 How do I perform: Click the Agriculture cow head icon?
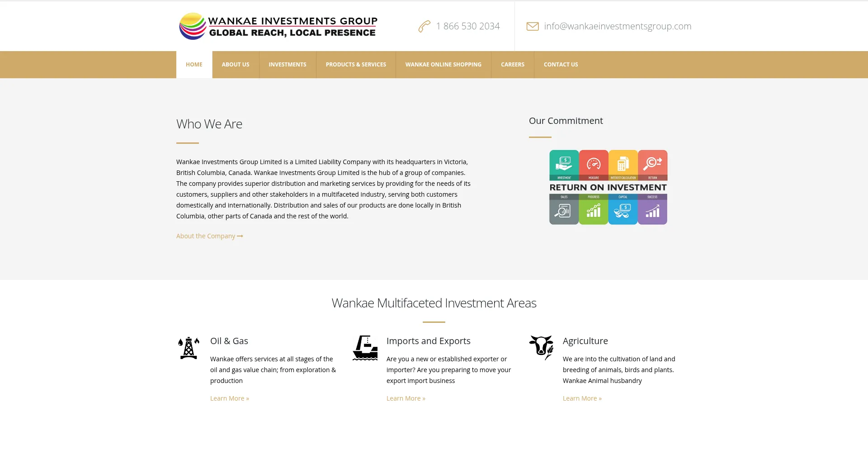(541, 347)
